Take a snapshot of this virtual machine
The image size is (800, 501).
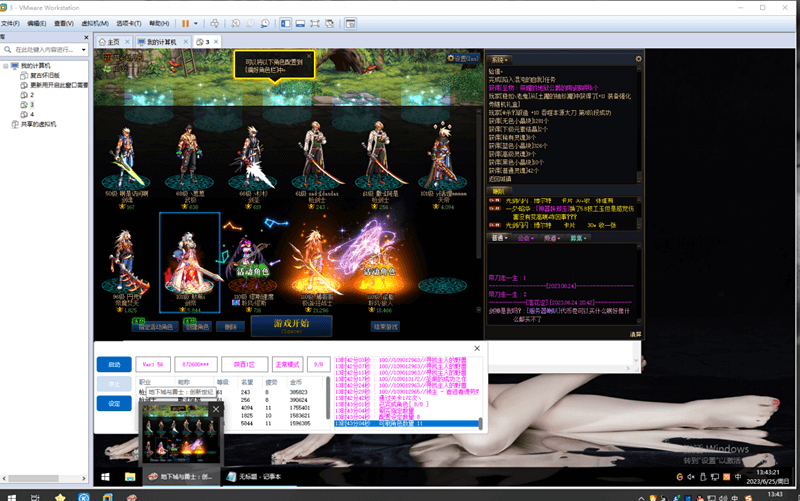pos(235,23)
